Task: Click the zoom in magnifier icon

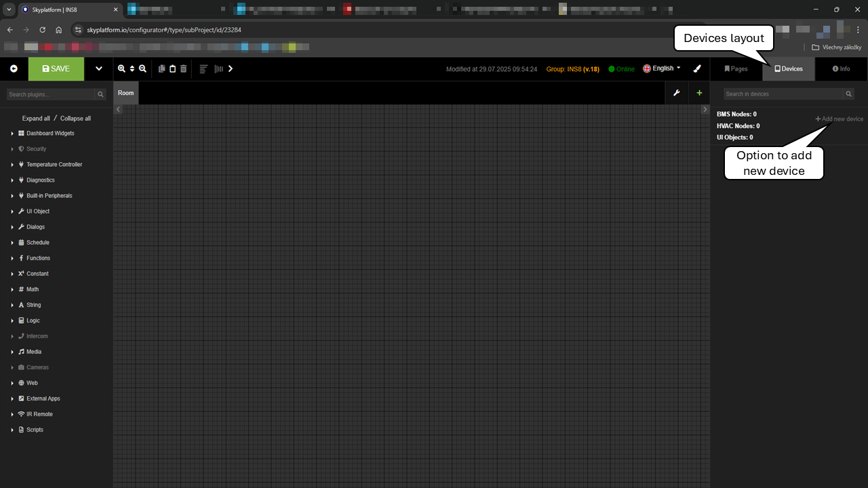Action: [121, 68]
